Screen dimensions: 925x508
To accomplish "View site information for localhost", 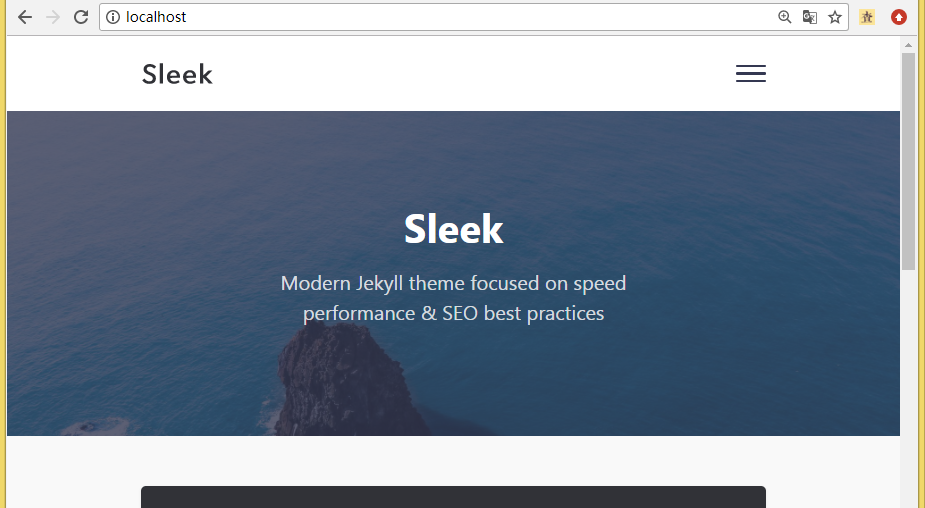I will 113,17.
